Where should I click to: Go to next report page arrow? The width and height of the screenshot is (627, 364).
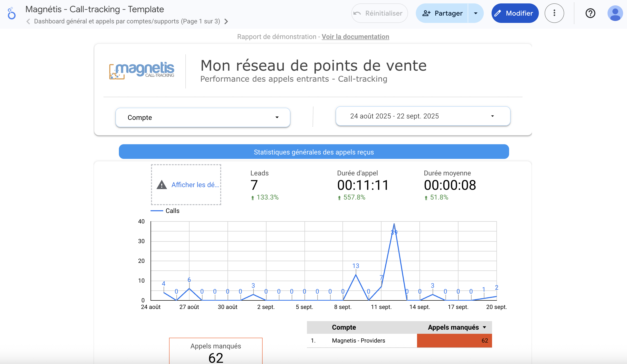226,21
